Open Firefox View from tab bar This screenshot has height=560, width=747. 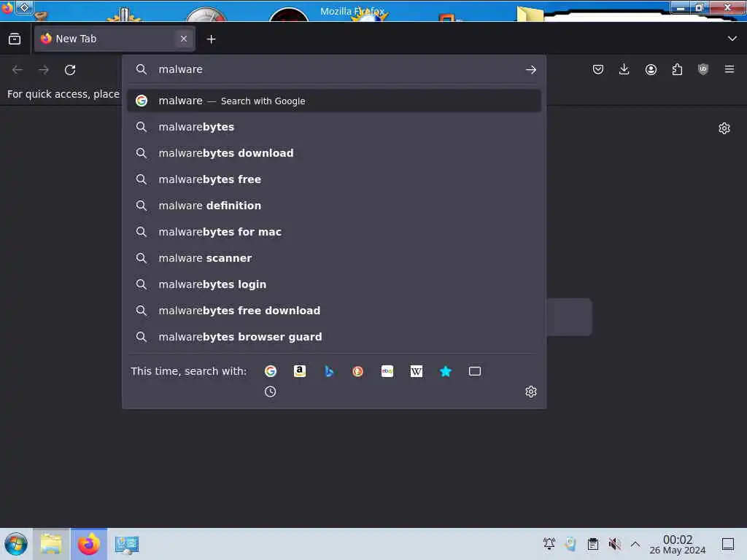tap(15, 39)
